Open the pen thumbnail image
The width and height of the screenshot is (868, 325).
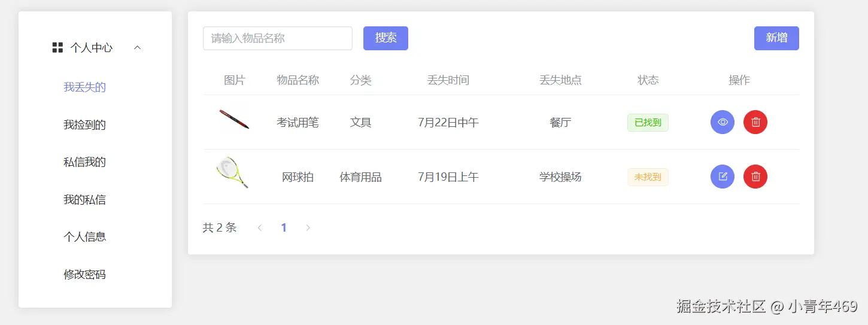(234, 120)
